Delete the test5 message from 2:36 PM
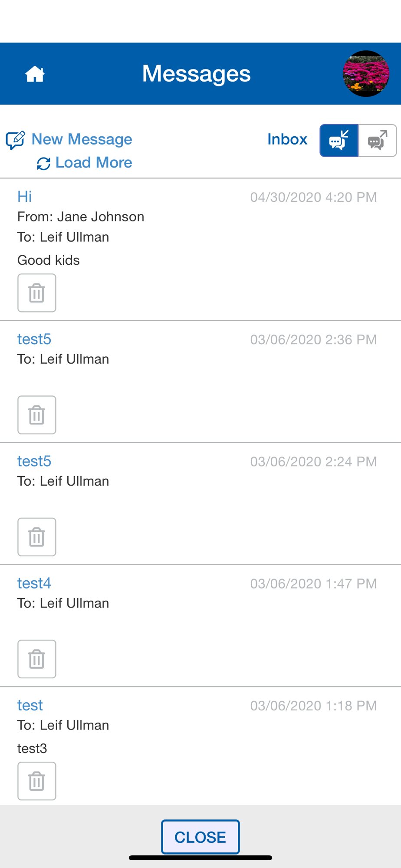The width and height of the screenshot is (401, 868). [37, 415]
